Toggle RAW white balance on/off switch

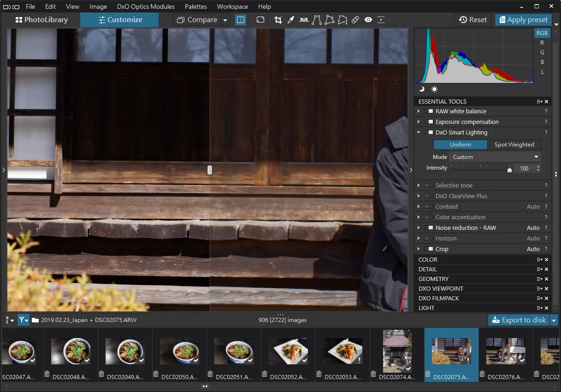click(429, 111)
